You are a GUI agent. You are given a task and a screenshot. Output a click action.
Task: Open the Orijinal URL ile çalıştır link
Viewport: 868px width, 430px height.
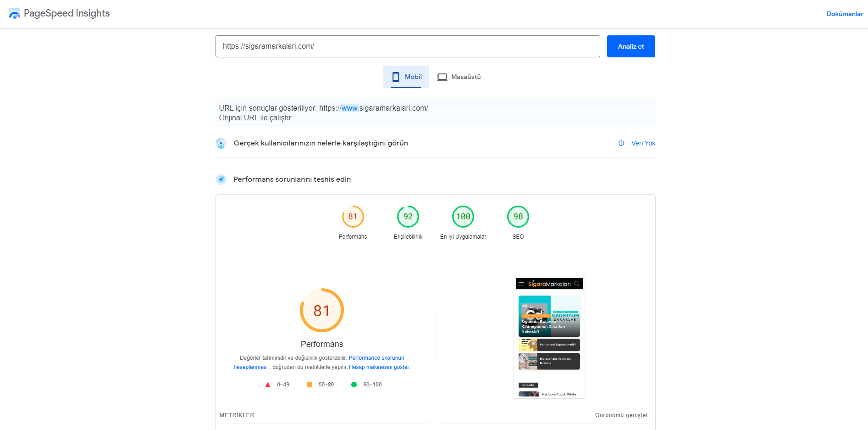pyautogui.click(x=255, y=118)
